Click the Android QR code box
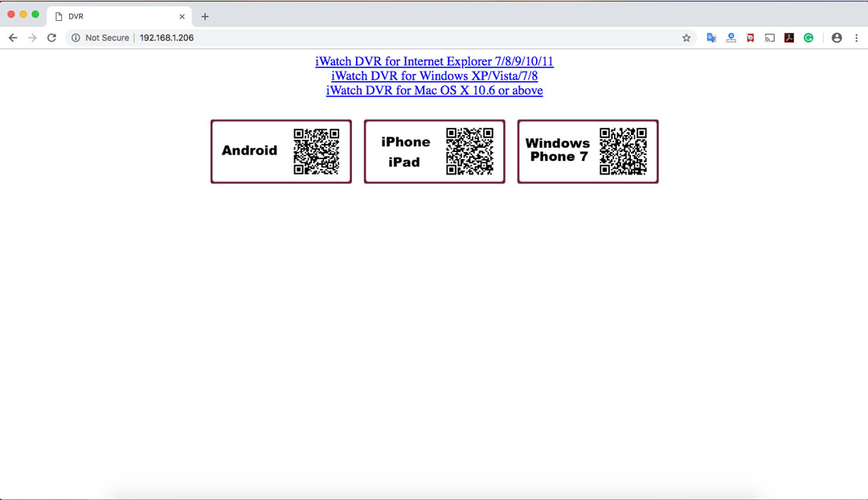 (281, 151)
